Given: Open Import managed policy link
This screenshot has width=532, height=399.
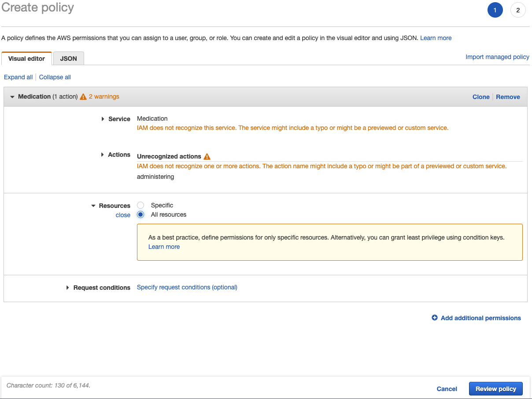Looking at the screenshot, I should point(497,57).
